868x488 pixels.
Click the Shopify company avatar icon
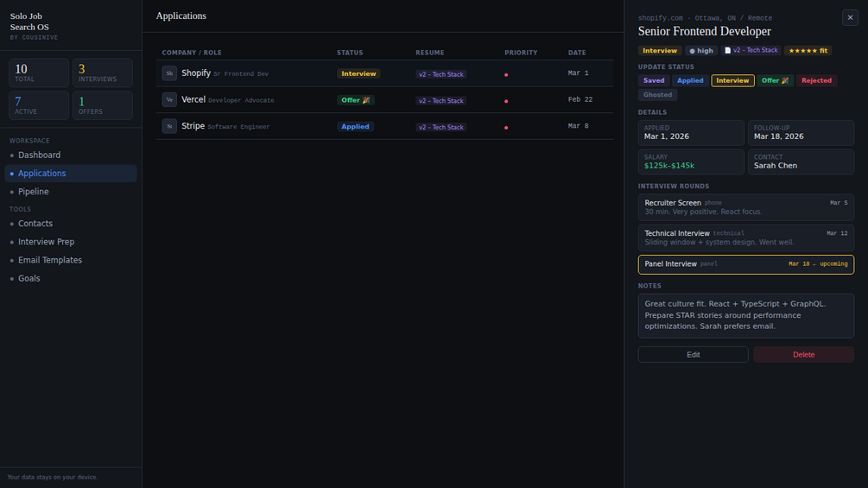tap(169, 73)
